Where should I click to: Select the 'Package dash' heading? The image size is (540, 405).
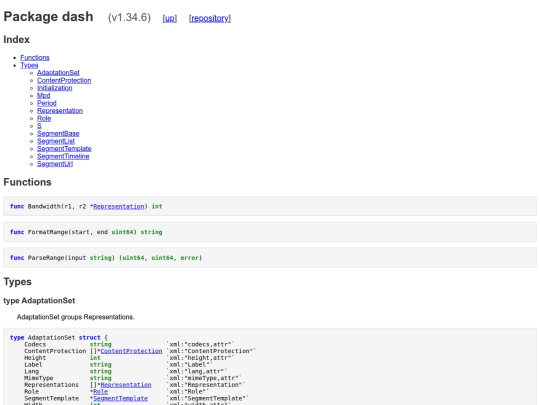click(48, 17)
